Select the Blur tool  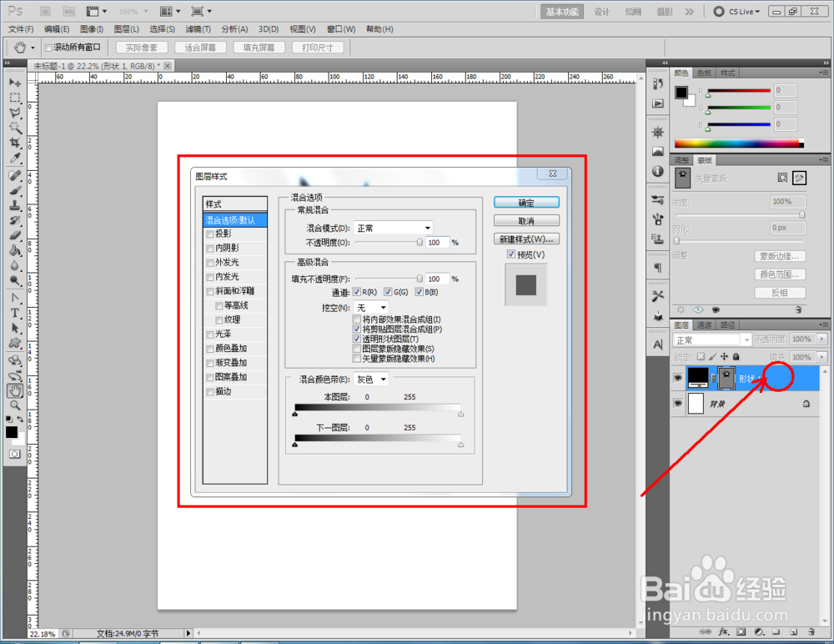pos(15,265)
